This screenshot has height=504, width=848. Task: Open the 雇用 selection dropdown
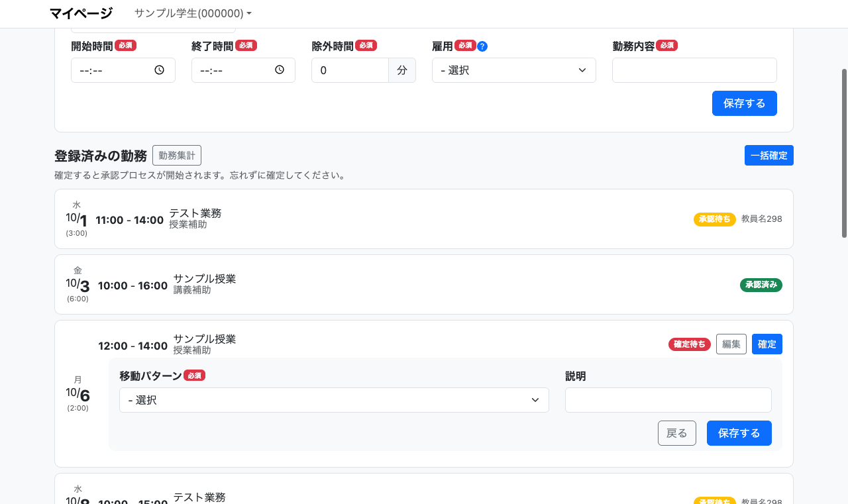coord(513,70)
